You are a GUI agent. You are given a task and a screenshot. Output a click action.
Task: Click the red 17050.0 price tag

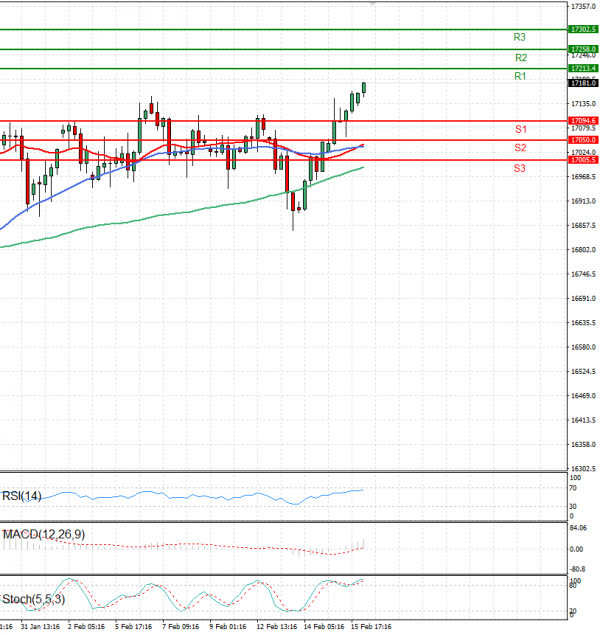pyautogui.click(x=582, y=140)
